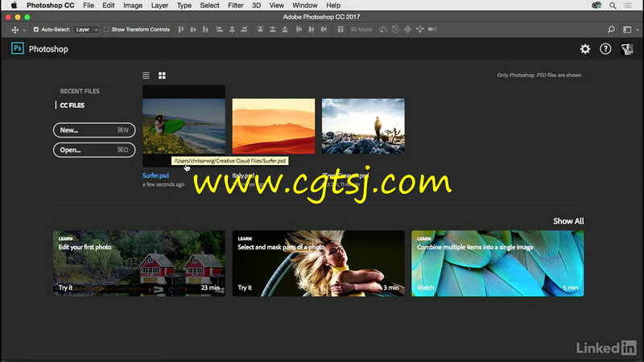Click Align left edges icon
The height and width of the screenshot is (362, 644).
(x=220, y=30)
